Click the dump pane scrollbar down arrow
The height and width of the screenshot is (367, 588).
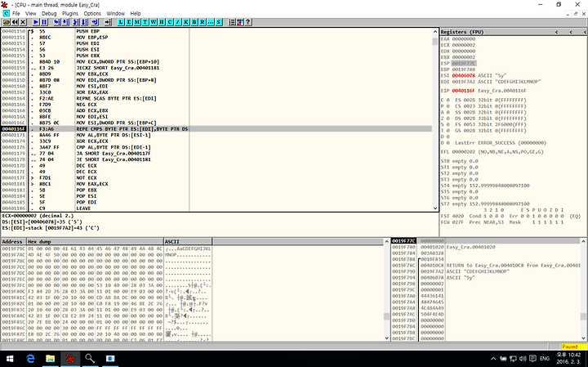tap(387, 338)
